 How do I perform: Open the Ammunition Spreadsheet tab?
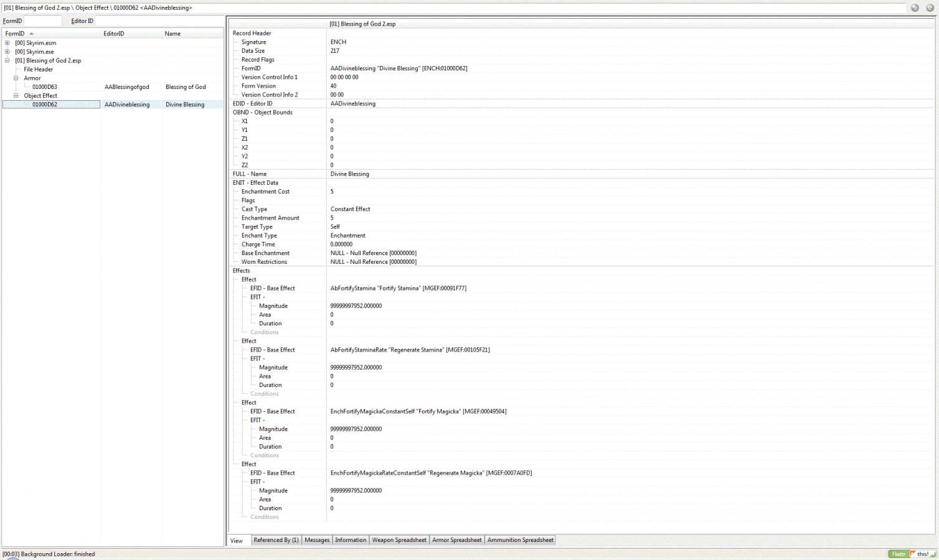click(x=520, y=540)
